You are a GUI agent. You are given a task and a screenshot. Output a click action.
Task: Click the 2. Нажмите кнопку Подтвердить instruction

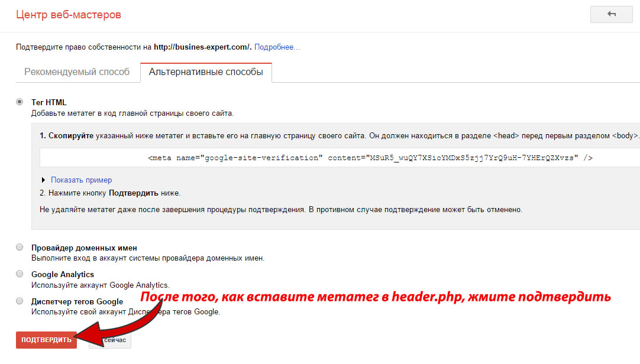pyautogui.click(x=110, y=193)
